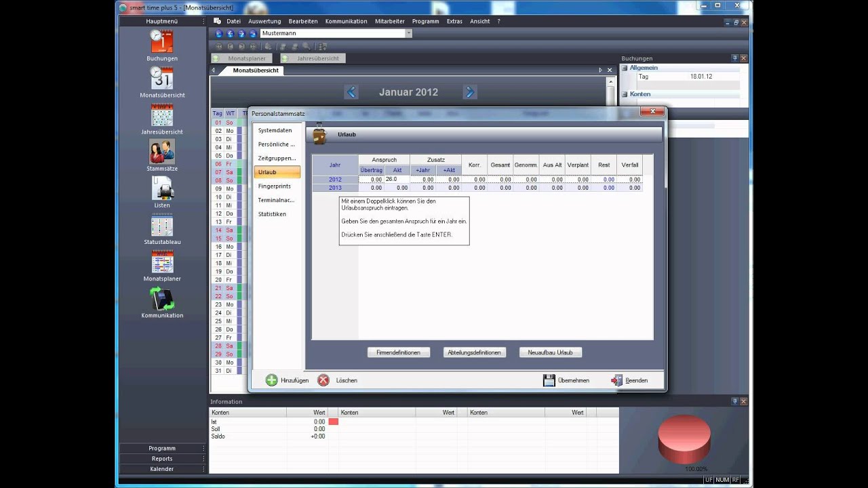This screenshot has width=868, height=488.
Task: Click the Tag value 18.01.12
Action: click(x=701, y=77)
